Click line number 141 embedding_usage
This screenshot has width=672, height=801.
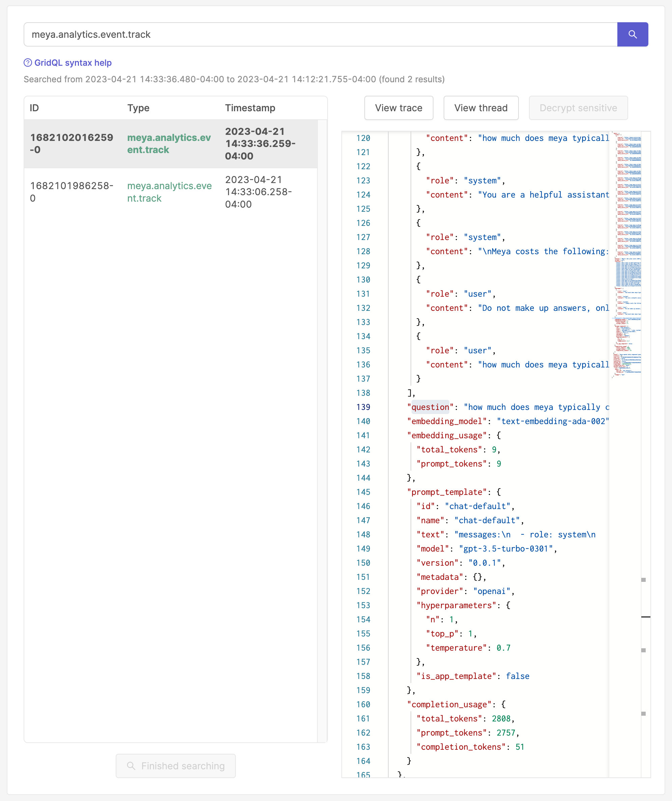coord(363,435)
